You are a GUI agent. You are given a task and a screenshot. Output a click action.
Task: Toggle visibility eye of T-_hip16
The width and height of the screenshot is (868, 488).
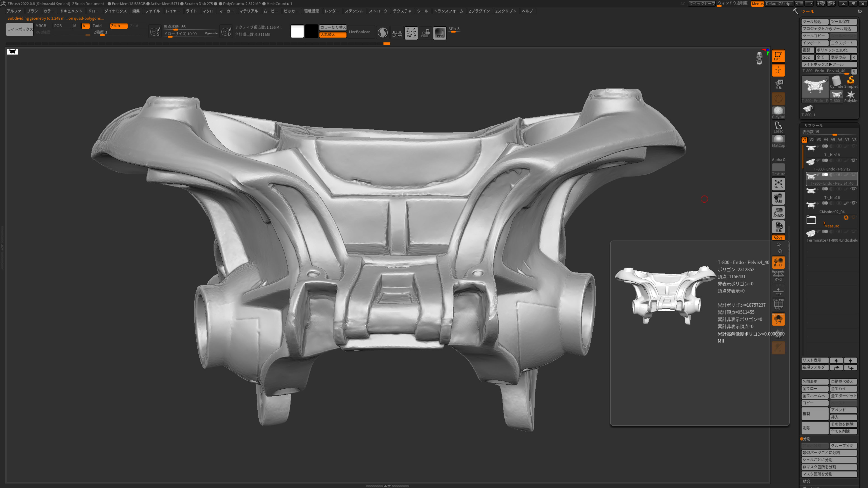[854, 189]
